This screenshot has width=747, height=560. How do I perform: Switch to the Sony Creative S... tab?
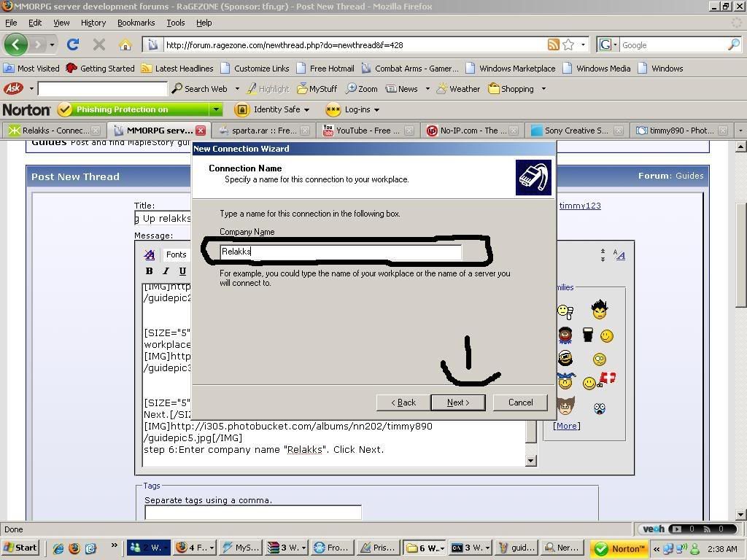[577, 130]
